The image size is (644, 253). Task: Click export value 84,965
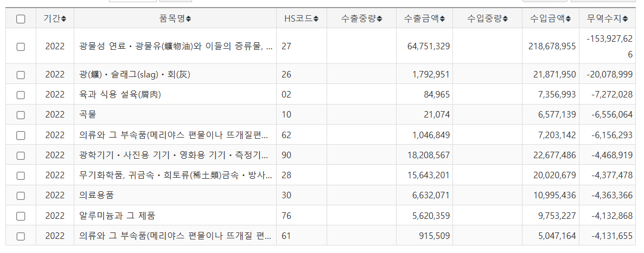(x=437, y=95)
